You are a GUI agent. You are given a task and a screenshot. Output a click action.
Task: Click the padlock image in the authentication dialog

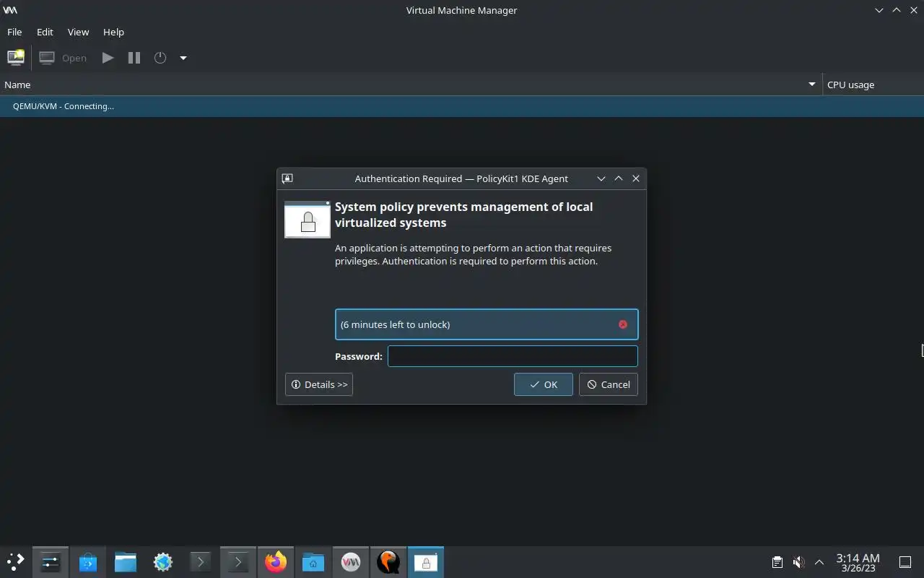[308, 220]
